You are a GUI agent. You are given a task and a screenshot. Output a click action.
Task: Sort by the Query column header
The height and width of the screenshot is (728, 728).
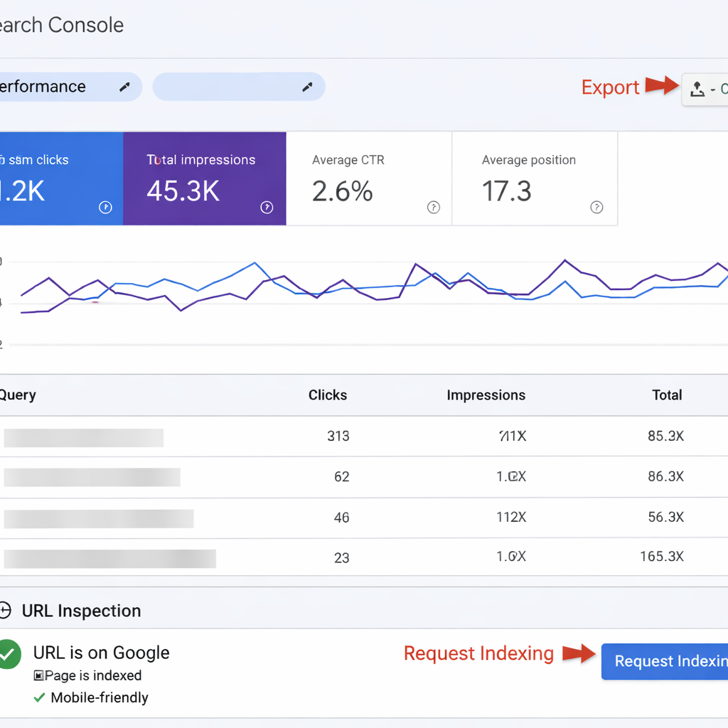click(18, 395)
